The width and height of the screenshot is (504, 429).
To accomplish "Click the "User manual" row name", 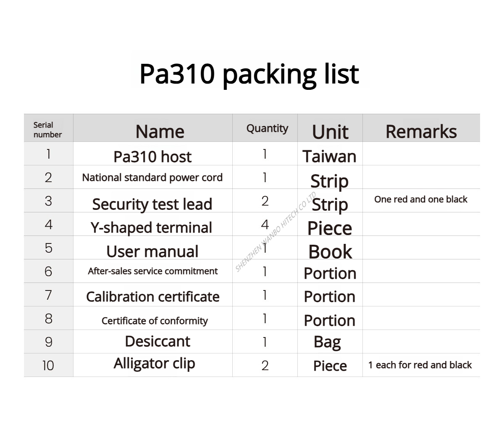I will click(x=152, y=251).
